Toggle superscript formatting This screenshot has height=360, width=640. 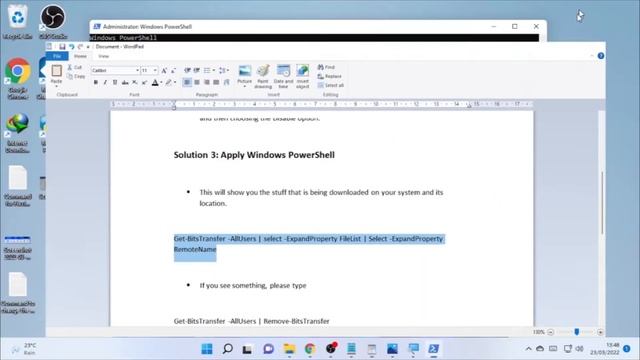(144, 82)
